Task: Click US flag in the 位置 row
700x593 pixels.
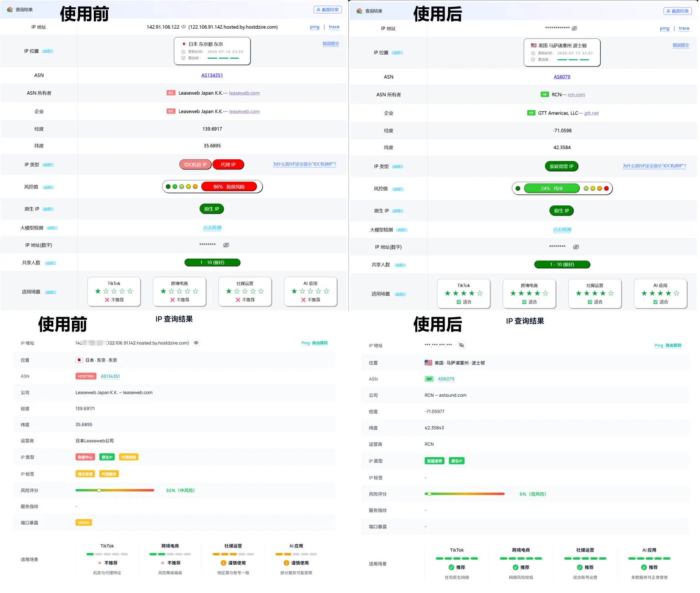Action: (x=428, y=363)
